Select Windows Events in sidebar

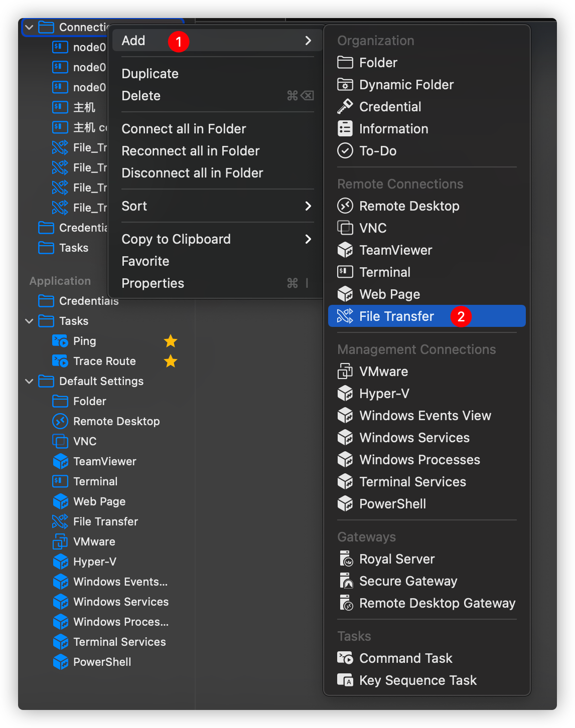[x=120, y=582]
